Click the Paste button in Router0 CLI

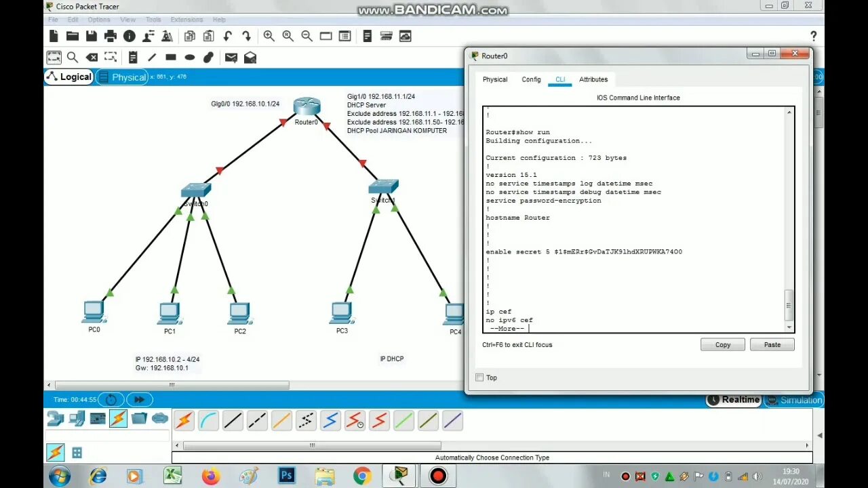772,344
